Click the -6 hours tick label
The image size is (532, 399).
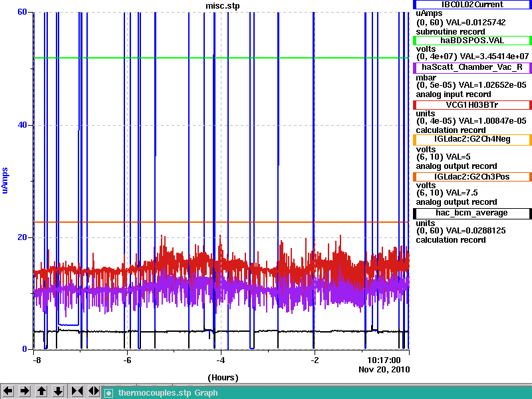coord(127,360)
